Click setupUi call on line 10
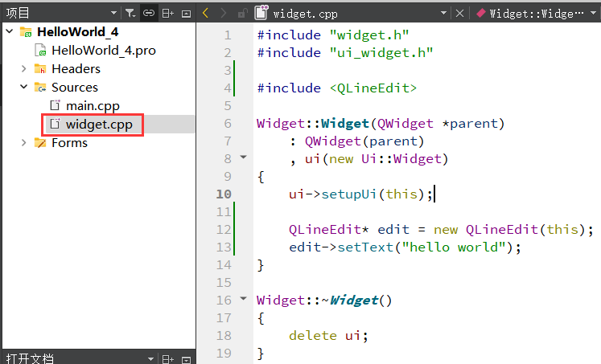Viewport: 601px width, 364px height. pyautogui.click(x=349, y=194)
